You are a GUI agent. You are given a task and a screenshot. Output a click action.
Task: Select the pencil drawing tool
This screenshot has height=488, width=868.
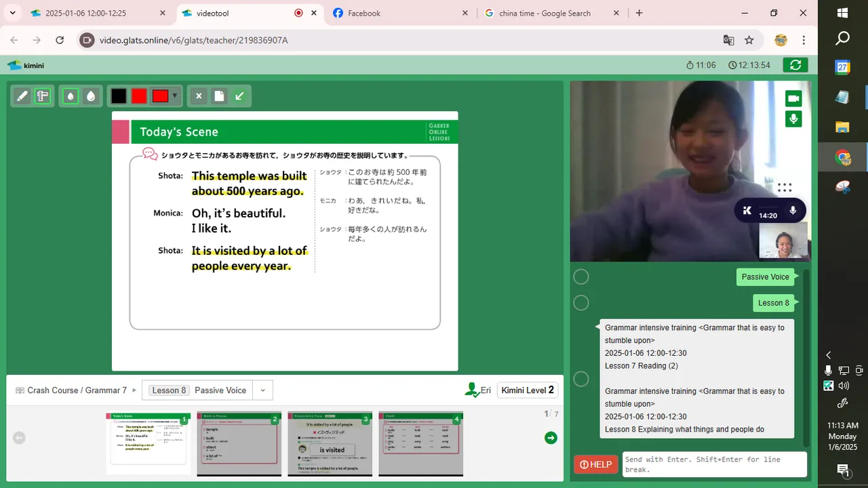22,96
